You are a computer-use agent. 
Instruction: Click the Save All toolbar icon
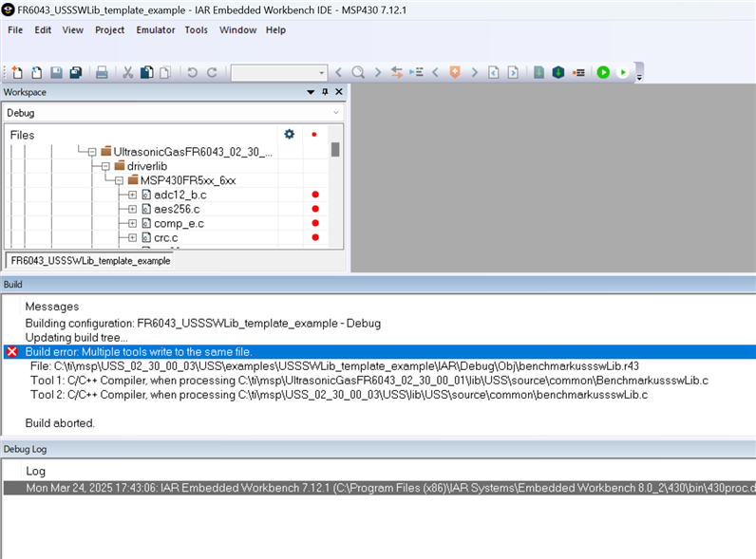tap(76, 72)
